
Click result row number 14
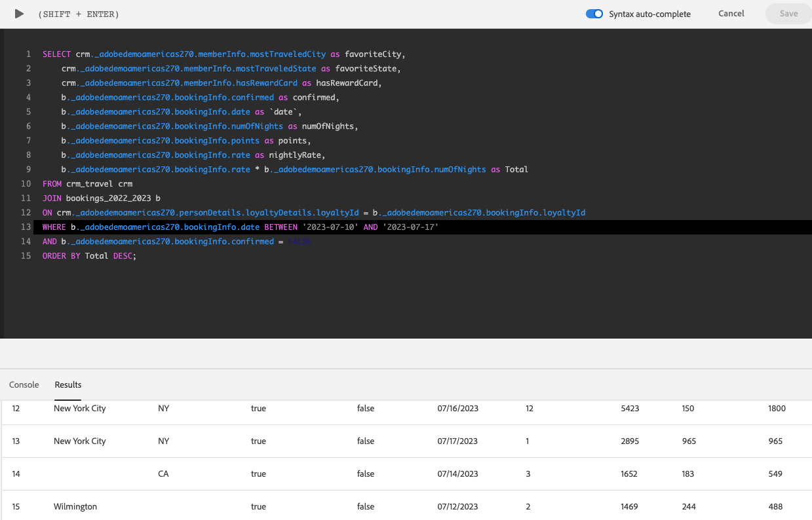point(16,474)
